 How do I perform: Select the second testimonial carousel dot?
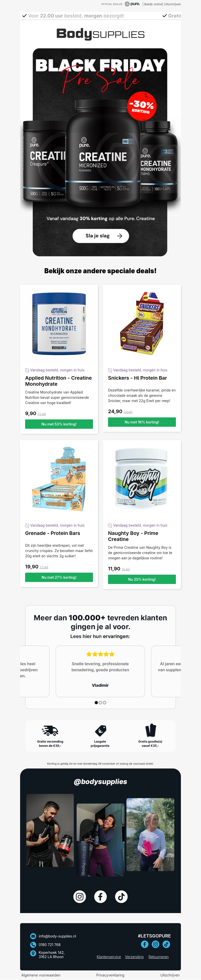(100, 703)
